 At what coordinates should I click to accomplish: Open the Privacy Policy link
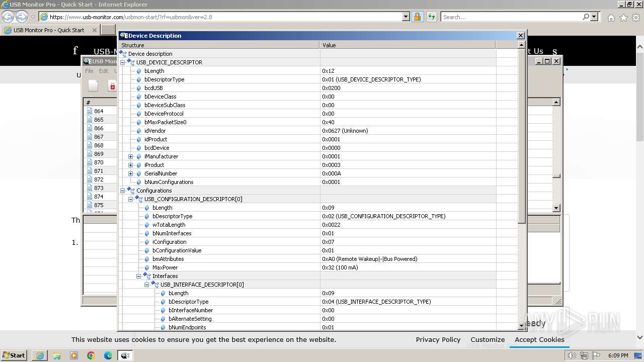pos(438,339)
